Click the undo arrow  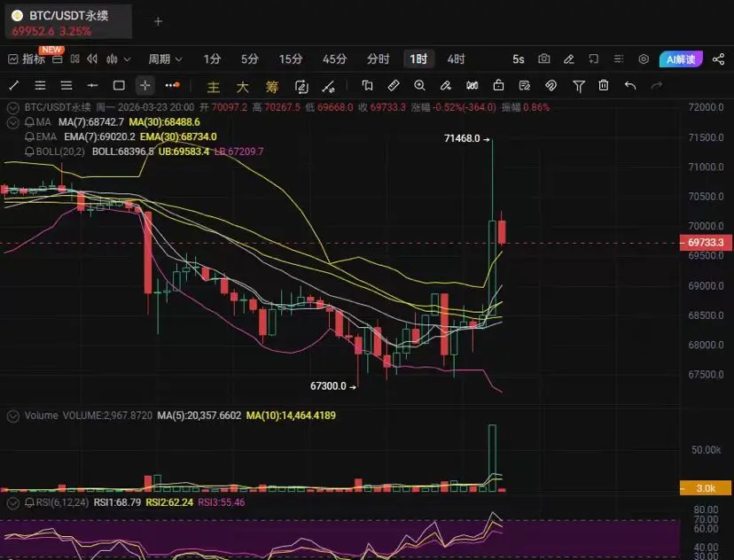(630, 85)
